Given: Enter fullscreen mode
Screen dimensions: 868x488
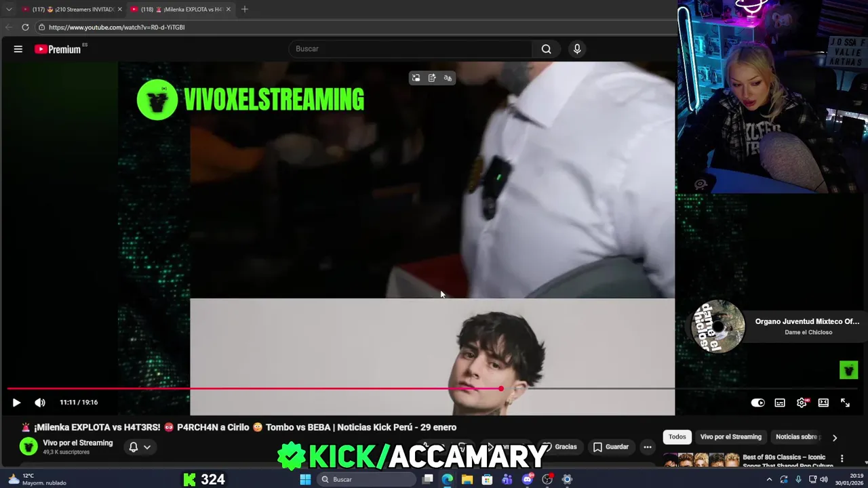Looking at the screenshot, I should tap(845, 403).
